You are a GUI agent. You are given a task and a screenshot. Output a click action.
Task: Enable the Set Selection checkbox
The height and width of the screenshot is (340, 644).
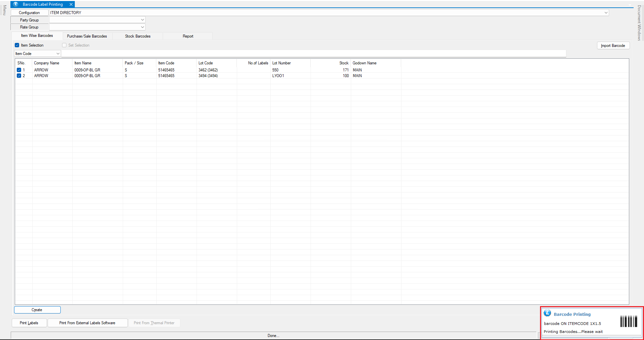pyautogui.click(x=64, y=45)
